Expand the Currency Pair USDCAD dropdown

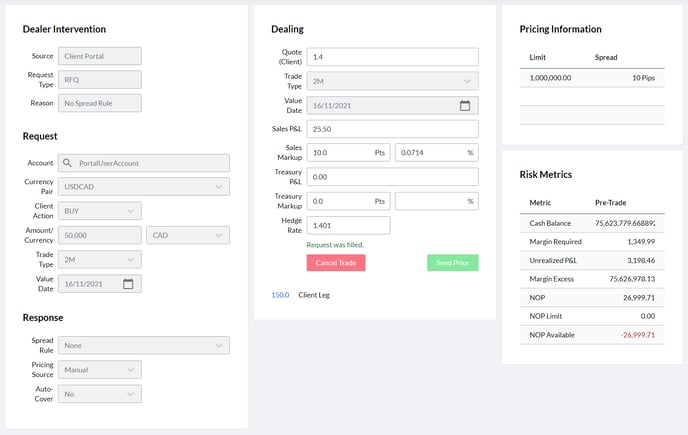pos(143,187)
